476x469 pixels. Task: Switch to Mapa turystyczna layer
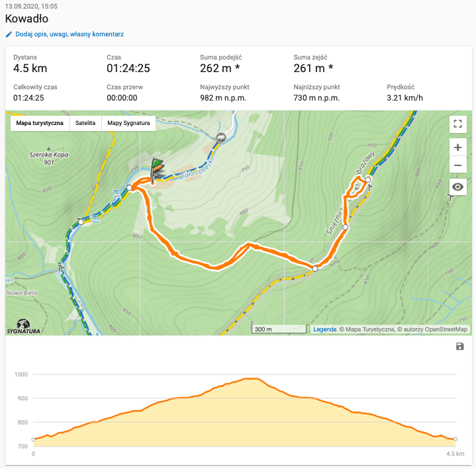click(40, 123)
